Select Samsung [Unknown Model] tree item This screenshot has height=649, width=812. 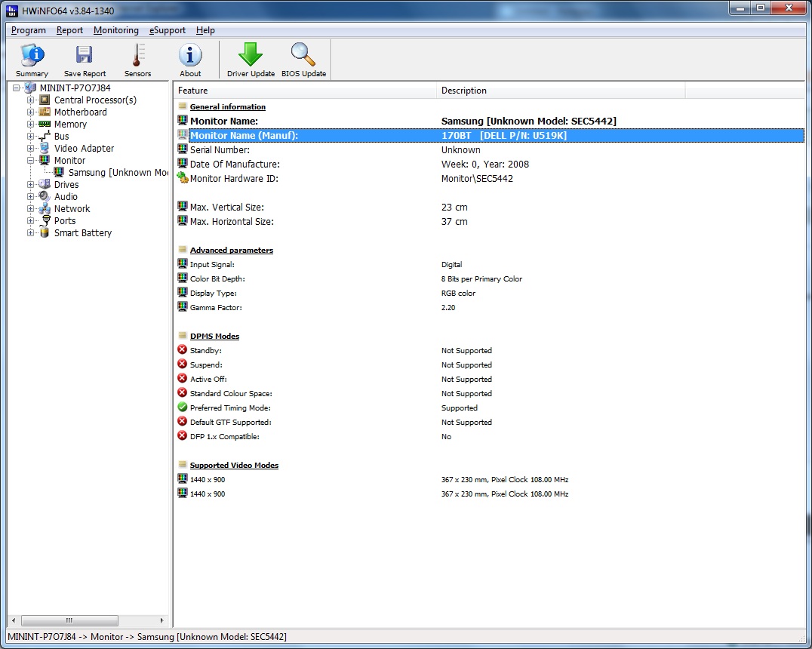(x=118, y=173)
